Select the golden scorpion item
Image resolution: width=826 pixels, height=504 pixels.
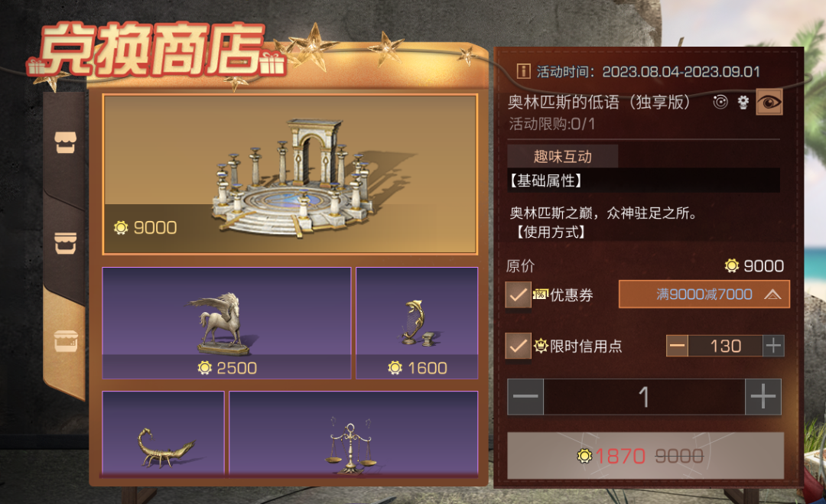pos(164,434)
